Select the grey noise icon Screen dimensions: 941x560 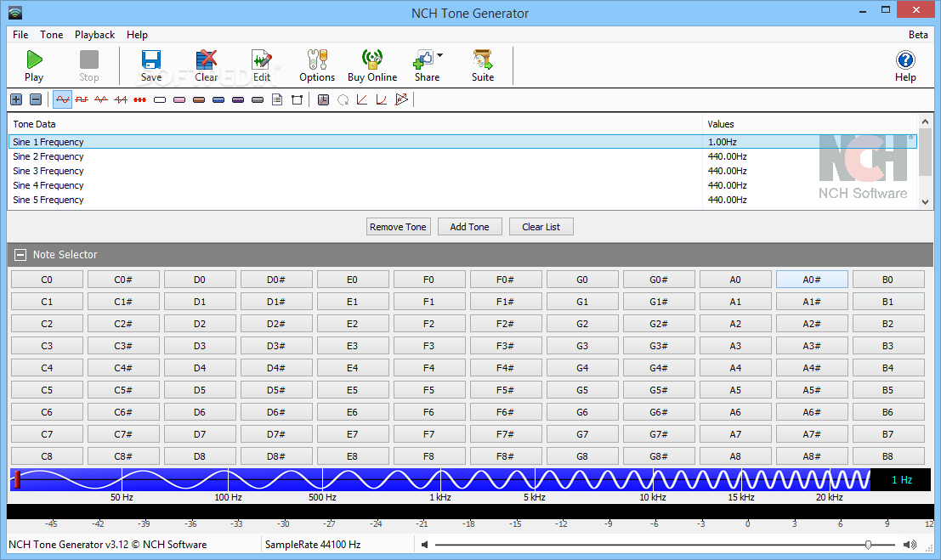(258, 99)
